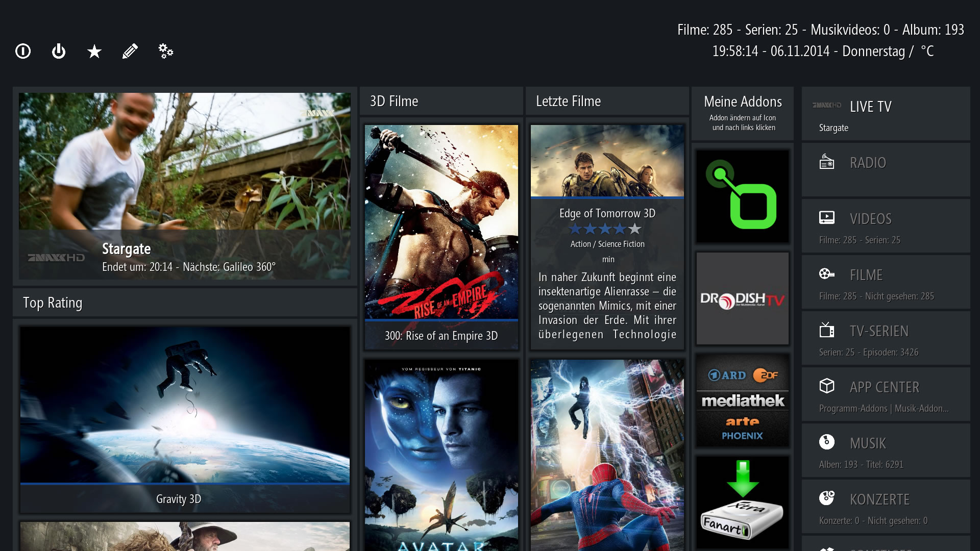980x551 pixels.
Task: Open MUSIK menu item
Action: pos(886,450)
